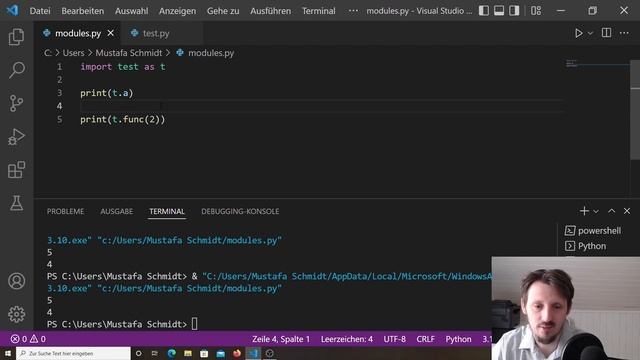Screen dimensions: 640x360
Task: Select C: drive in the breadcrumb
Action: click(x=48, y=53)
